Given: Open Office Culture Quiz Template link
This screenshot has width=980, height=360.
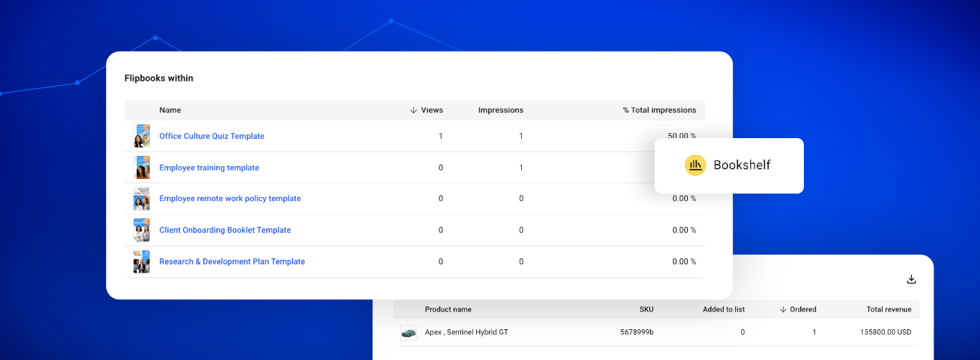Looking at the screenshot, I should 211,136.
